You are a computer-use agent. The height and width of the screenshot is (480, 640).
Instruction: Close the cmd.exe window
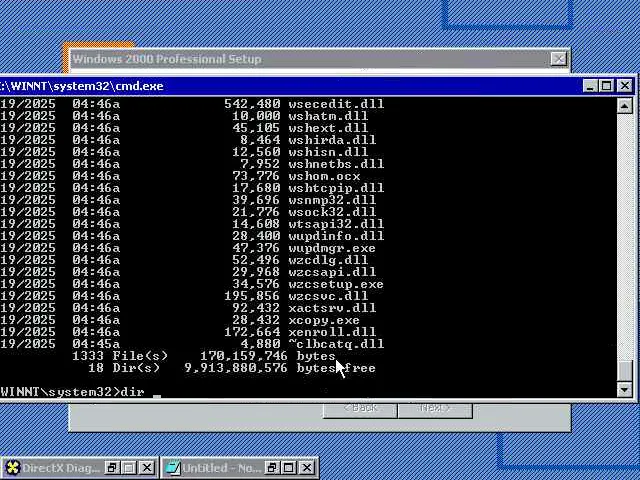point(625,86)
